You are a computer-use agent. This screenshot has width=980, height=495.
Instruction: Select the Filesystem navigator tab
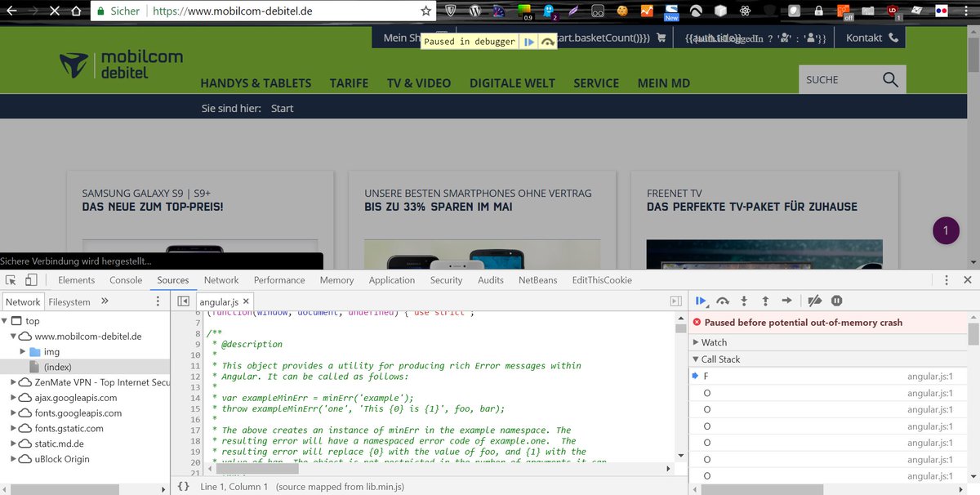click(69, 301)
